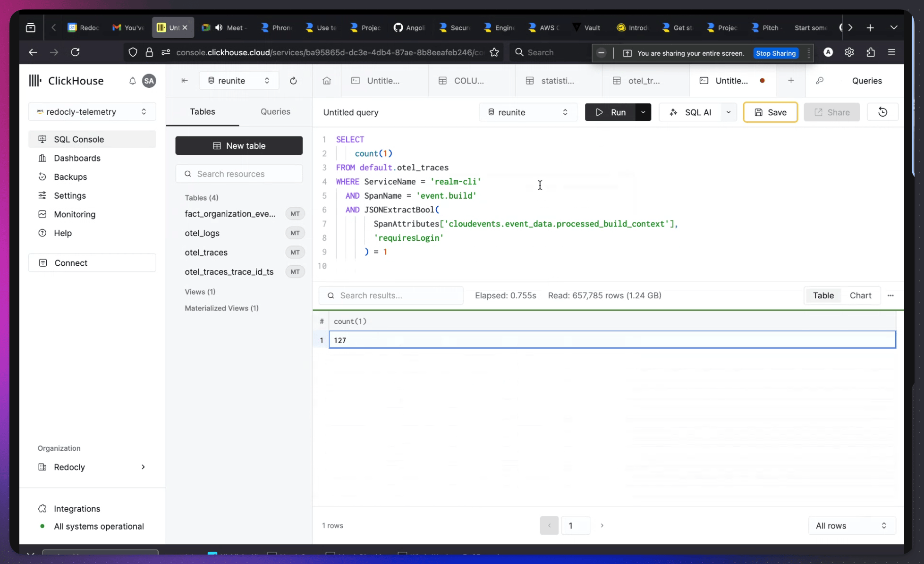This screenshot has height=564, width=924.
Task: Open the results more options menu
Action: coord(890,295)
